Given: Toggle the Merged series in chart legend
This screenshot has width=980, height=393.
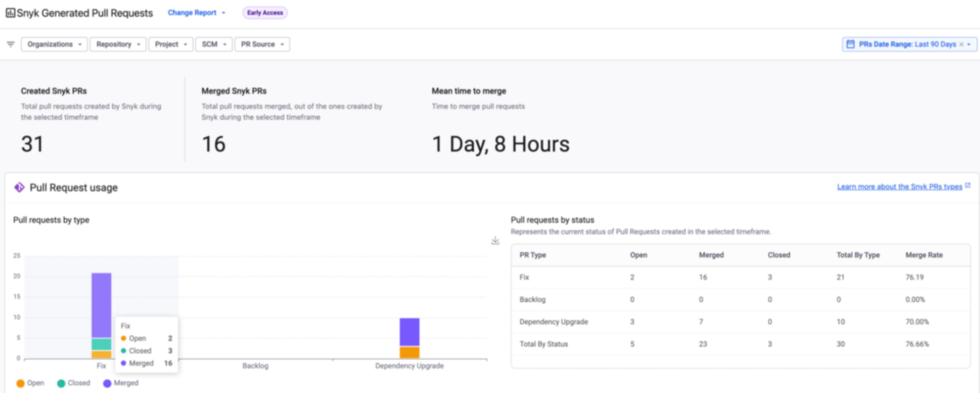Looking at the screenshot, I should coord(121,383).
